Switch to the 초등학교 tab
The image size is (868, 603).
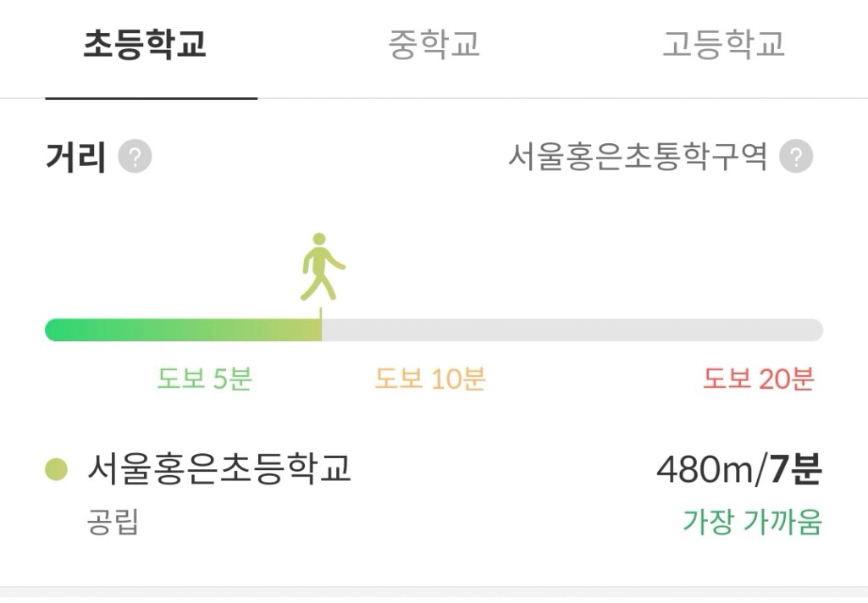click(x=145, y=46)
